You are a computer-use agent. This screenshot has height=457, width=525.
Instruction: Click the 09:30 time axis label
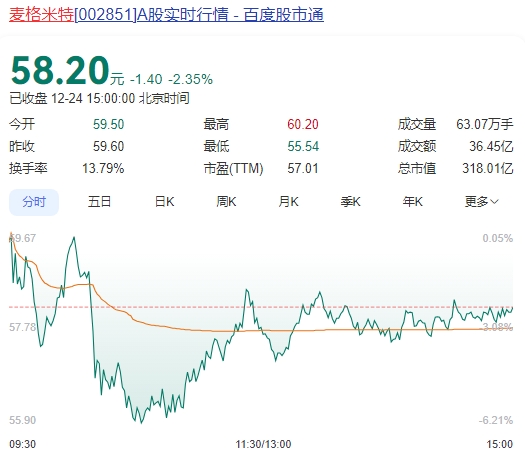[22, 444]
